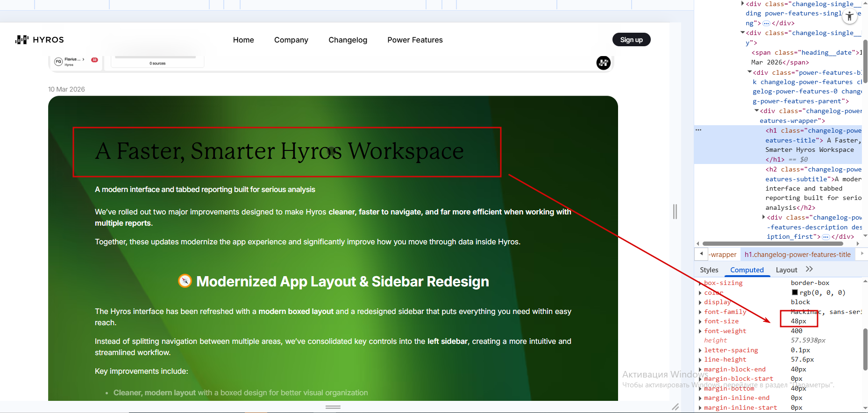
Task: Click the black color swatch for rgb(0, 0, 0)
Action: pos(795,292)
